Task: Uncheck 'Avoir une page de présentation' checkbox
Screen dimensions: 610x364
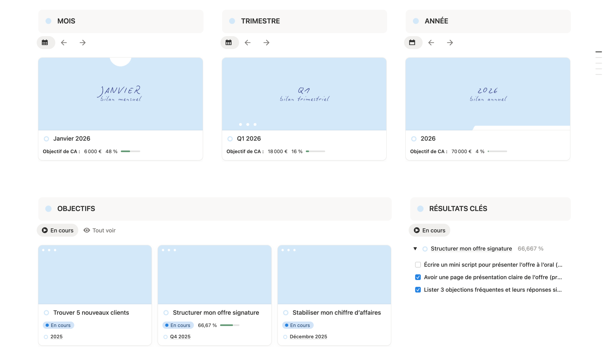Action: point(418,277)
